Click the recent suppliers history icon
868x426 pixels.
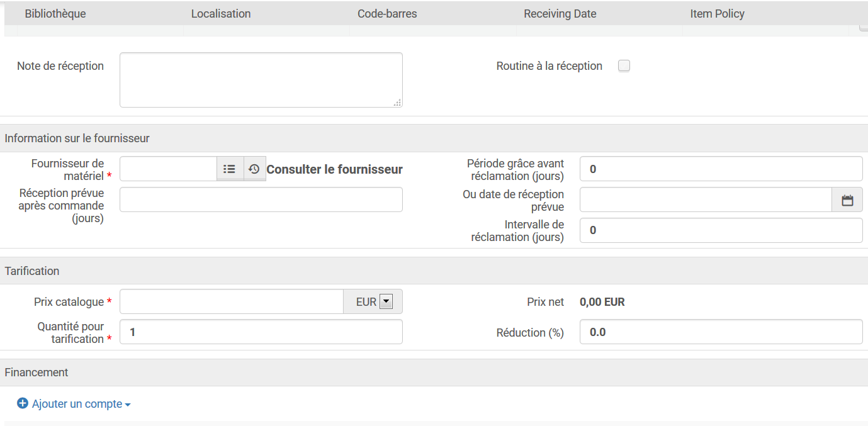tap(254, 169)
